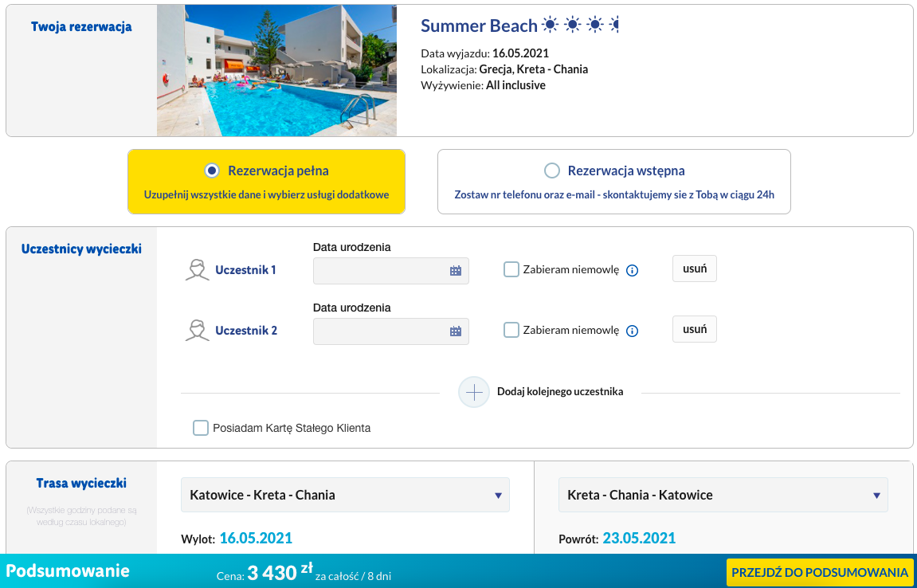Open the calendar icon for Uczestnik 1 birth date
917x588 pixels.
tap(456, 271)
